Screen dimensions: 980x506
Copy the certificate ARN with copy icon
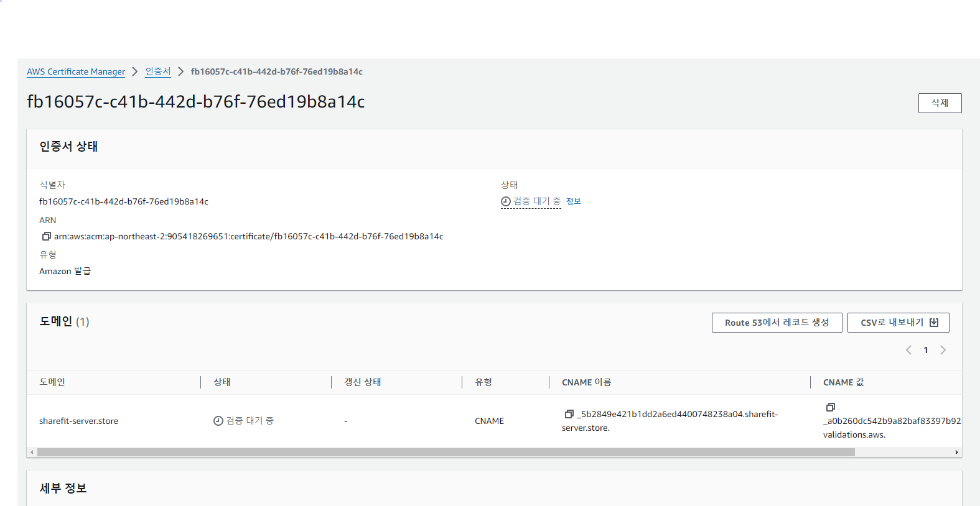46,236
